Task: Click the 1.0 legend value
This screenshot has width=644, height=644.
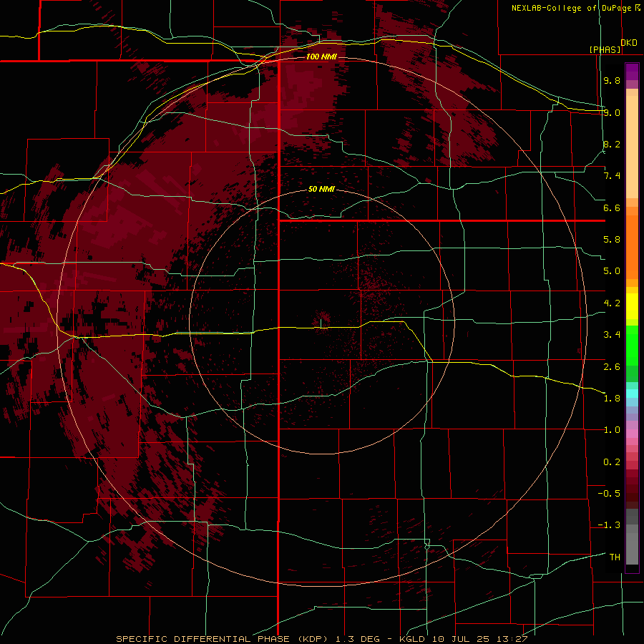Action: pyautogui.click(x=612, y=430)
